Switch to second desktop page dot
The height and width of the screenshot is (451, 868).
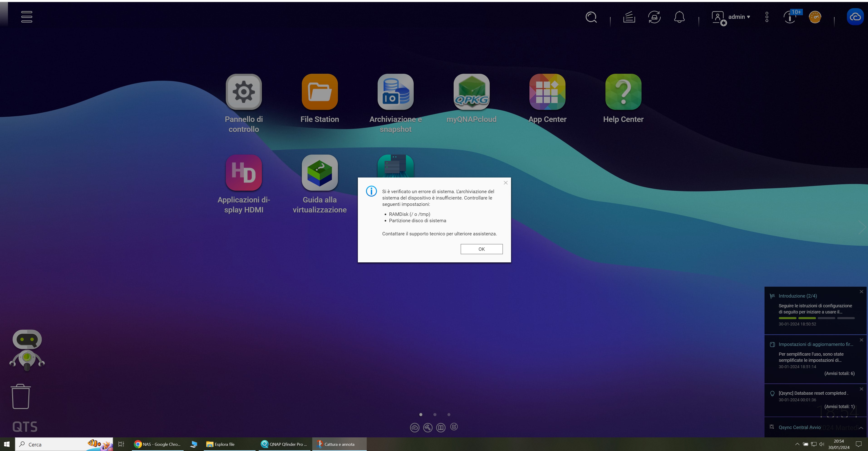[435, 415]
